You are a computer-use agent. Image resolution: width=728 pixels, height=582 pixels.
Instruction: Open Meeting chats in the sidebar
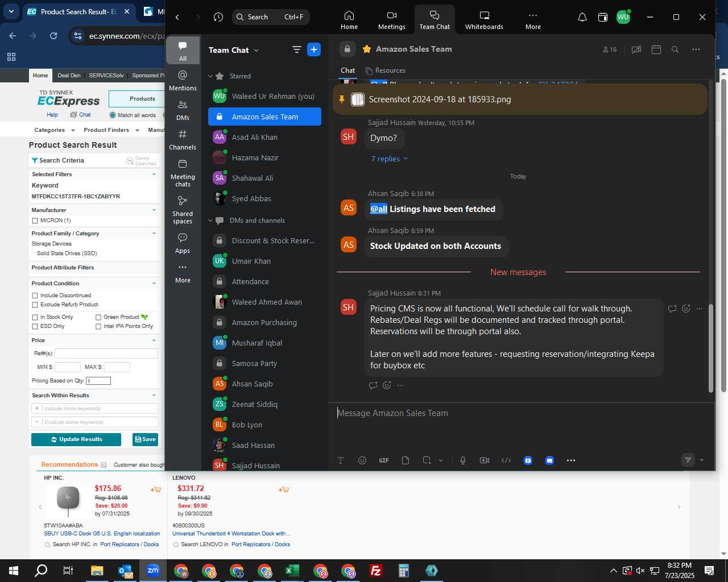[183, 173]
